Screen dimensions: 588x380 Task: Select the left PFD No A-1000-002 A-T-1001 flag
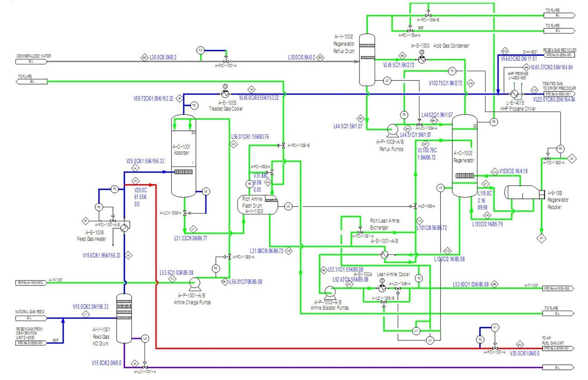(32, 283)
